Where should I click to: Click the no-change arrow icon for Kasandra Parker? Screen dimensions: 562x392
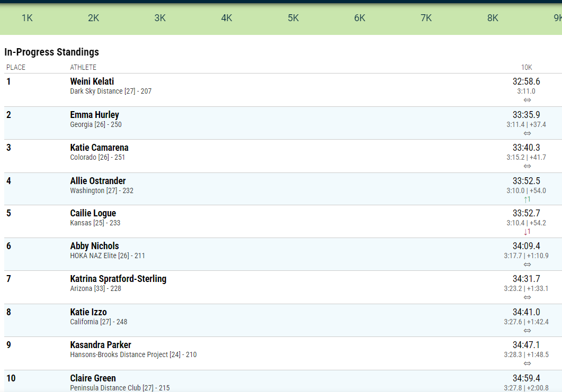pos(527,363)
